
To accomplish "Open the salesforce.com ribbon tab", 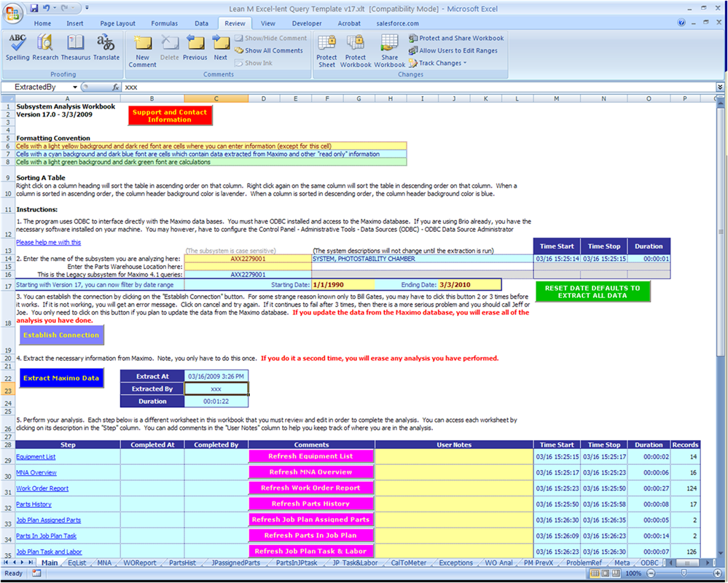I will (x=397, y=23).
